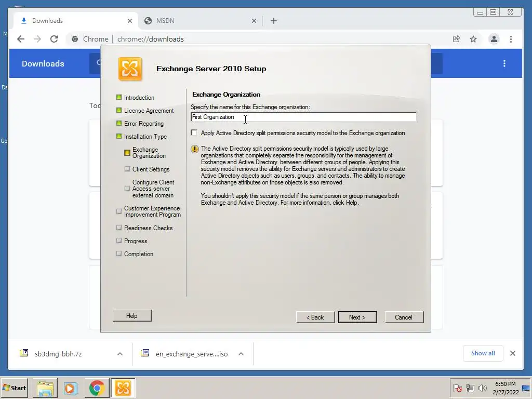Viewport: 532px width, 399px height.
Task: Close the MSDN tab
Action: [x=254, y=21]
